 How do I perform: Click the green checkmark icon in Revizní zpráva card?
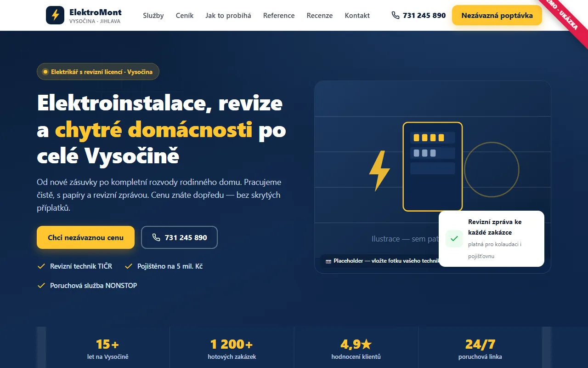[454, 239]
